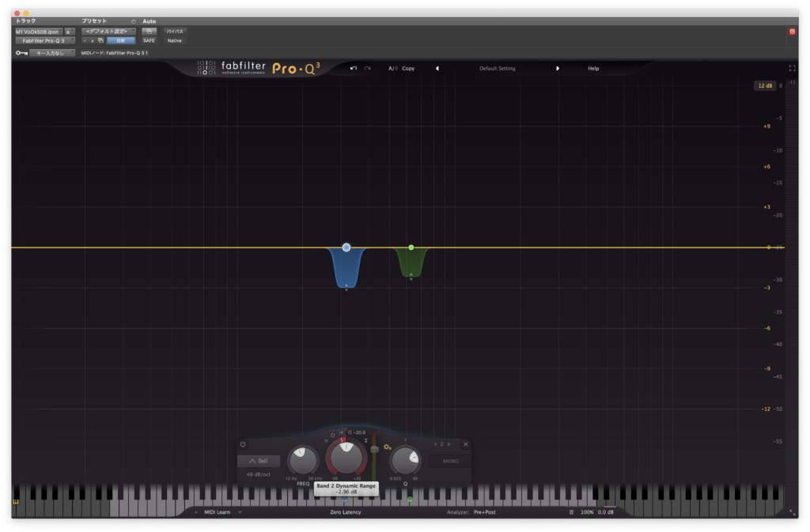Open the MONO stereo placement dropdown

coord(449,461)
